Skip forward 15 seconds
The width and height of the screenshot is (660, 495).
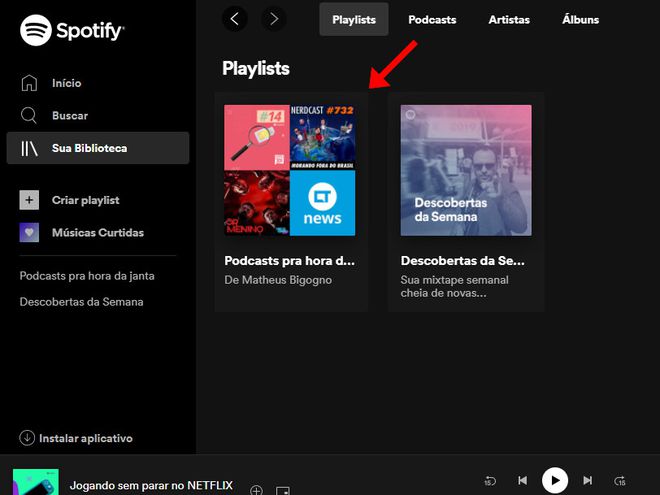point(620,480)
